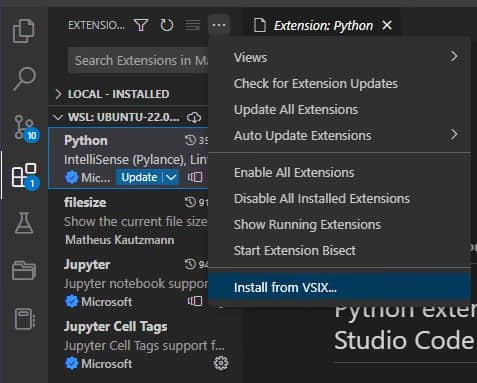Open Jupyter Cell Tags manage gear
The height and width of the screenshot is (383, 477).
221,363
